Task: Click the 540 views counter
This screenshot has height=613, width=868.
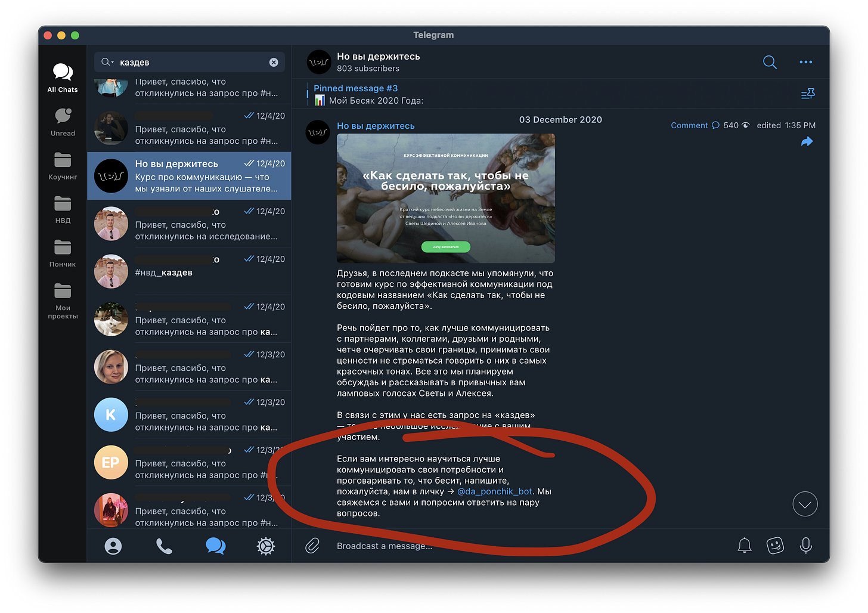Action: point(736,125)
